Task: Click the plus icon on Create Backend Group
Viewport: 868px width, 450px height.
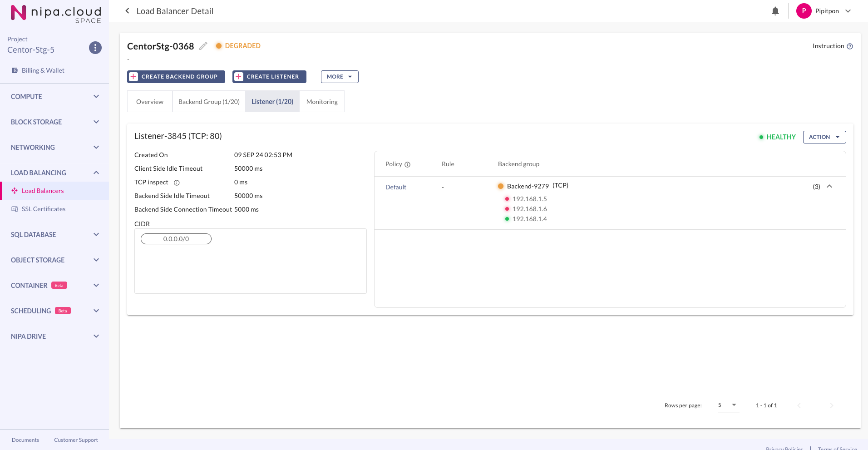Action: pyautogui.click(x=133, y=77)
